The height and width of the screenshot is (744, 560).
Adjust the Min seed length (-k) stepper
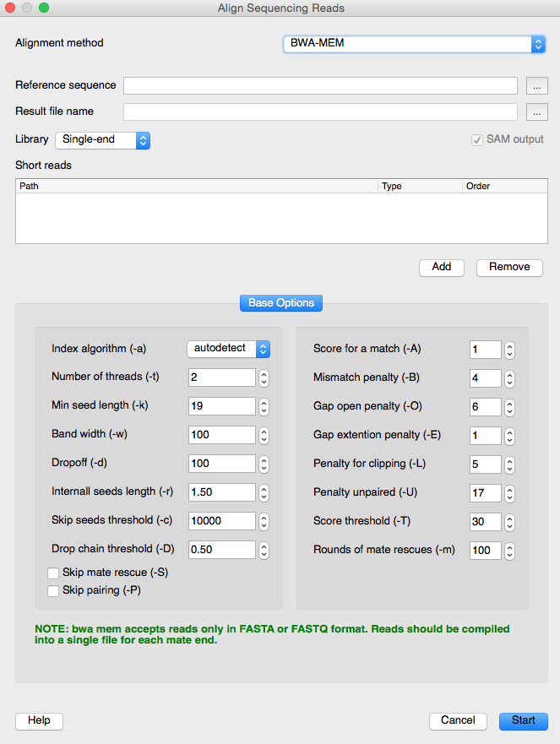pos(264,407)
